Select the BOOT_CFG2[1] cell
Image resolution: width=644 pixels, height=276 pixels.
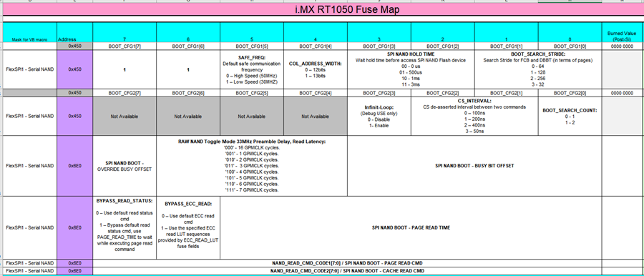coord(507,93)
